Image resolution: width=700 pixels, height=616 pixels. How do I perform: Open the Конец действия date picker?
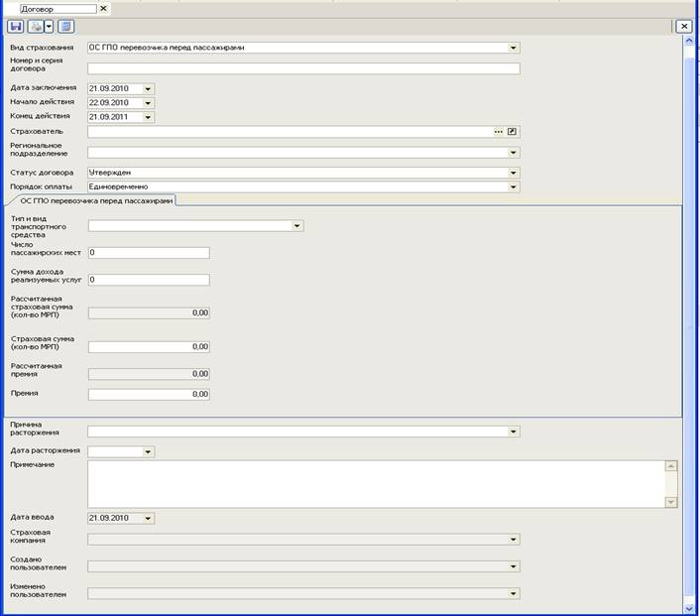pyautogui.click(x=148, y=117)
